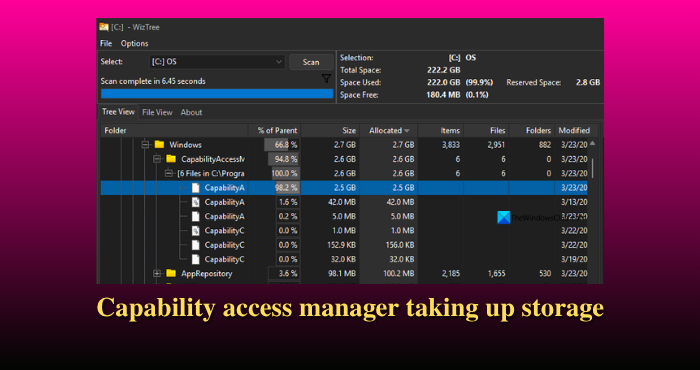Click the file icon of the 1.0 MB file
Viewport: 700px width, 370px height.
coord(196,231)
